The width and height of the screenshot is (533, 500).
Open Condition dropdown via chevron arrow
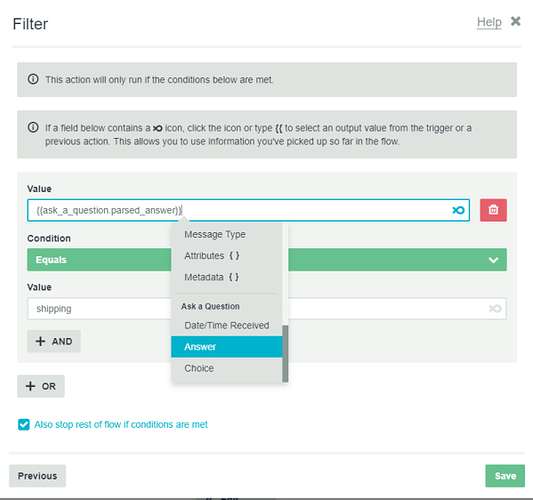[493, 260]
